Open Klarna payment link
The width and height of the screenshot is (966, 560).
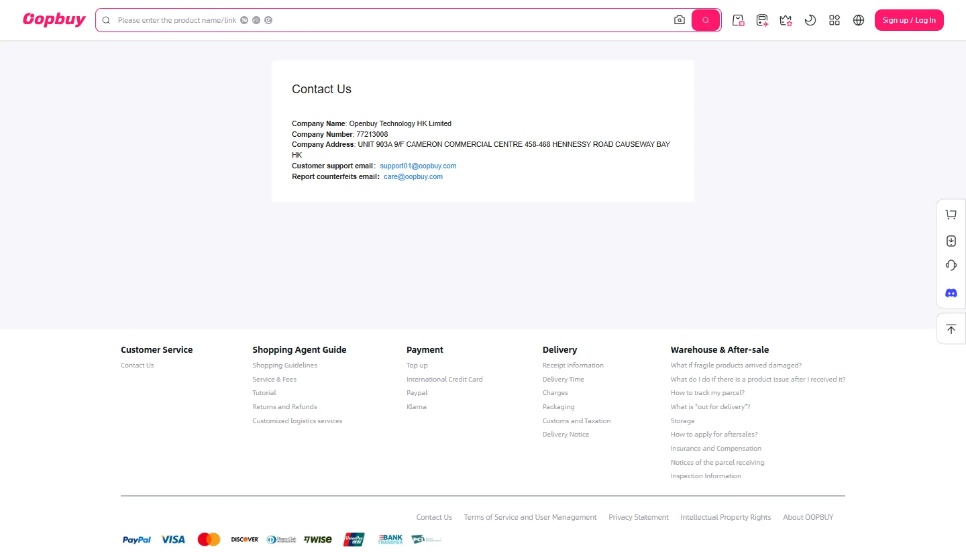click(417, 407)
